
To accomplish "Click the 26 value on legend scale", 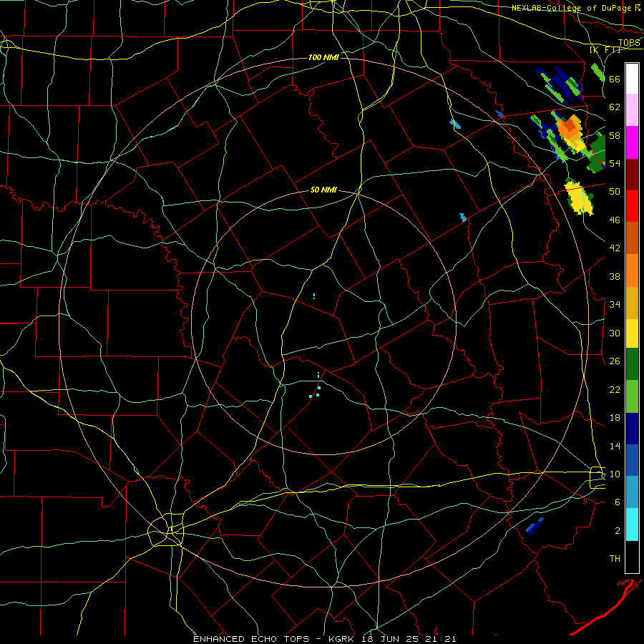I will click(x=615, y=361).
